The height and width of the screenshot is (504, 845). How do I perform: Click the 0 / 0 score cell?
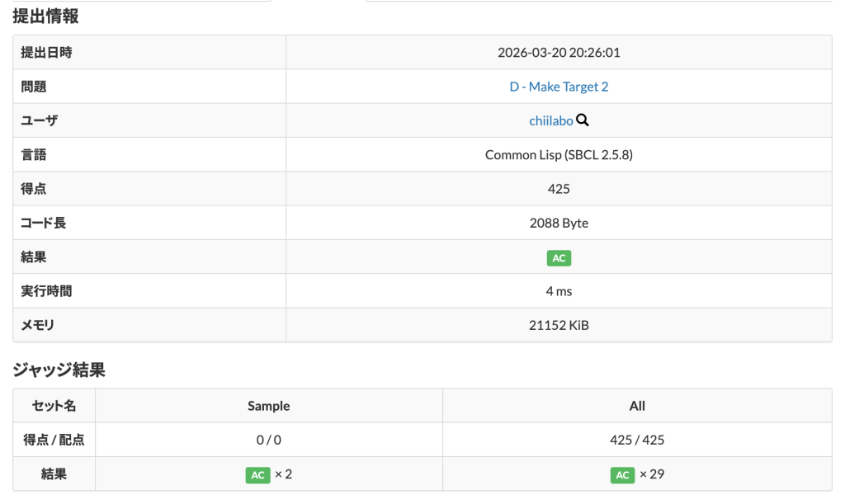pos(269,440)
